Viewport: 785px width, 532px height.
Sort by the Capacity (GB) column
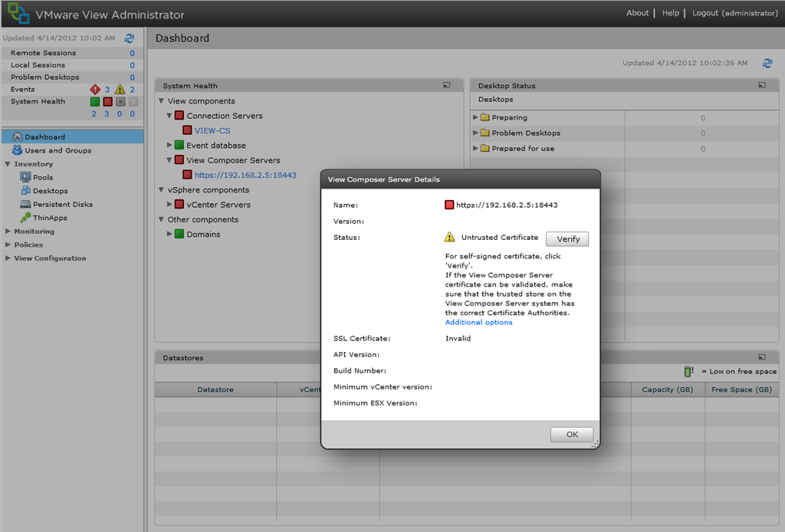pyautogui.click(x=668, y=389)
